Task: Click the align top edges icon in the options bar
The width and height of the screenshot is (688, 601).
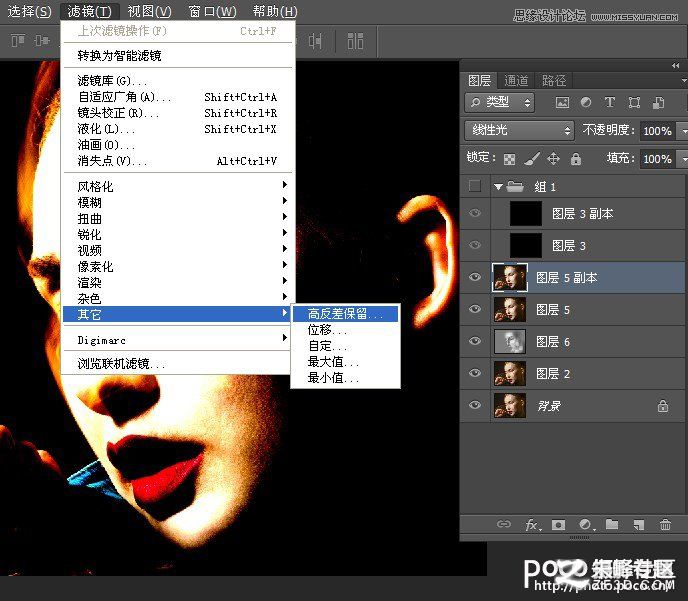Action: point(18,41)
